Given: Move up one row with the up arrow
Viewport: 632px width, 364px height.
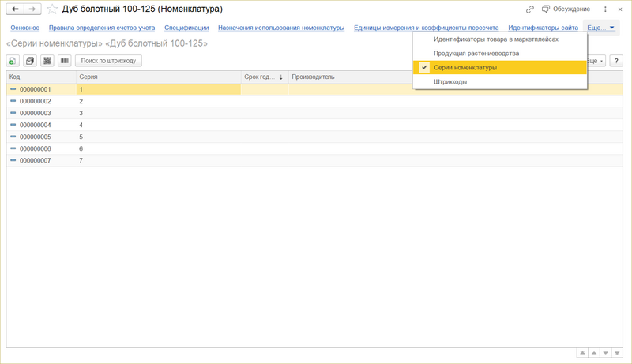Looking at the screenshot, I should pyautogui.click(x=594, y=353).
